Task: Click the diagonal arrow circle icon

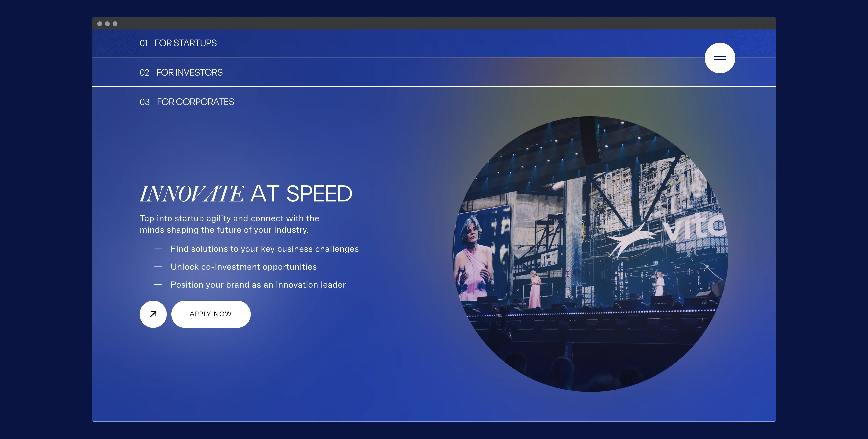Action: 153,314
